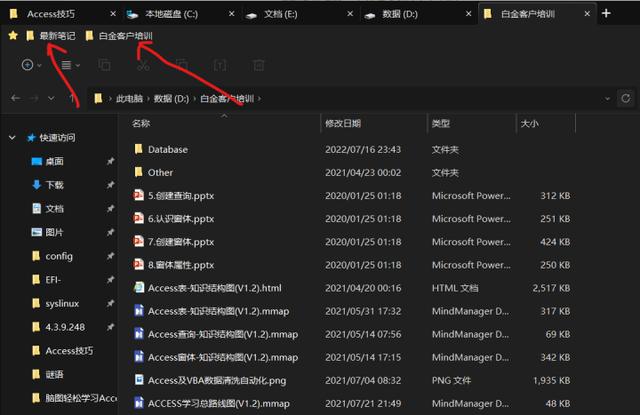The image size is (640, 415).
Task: Expand the address bar history dropdown
Action: click(607, 99)
